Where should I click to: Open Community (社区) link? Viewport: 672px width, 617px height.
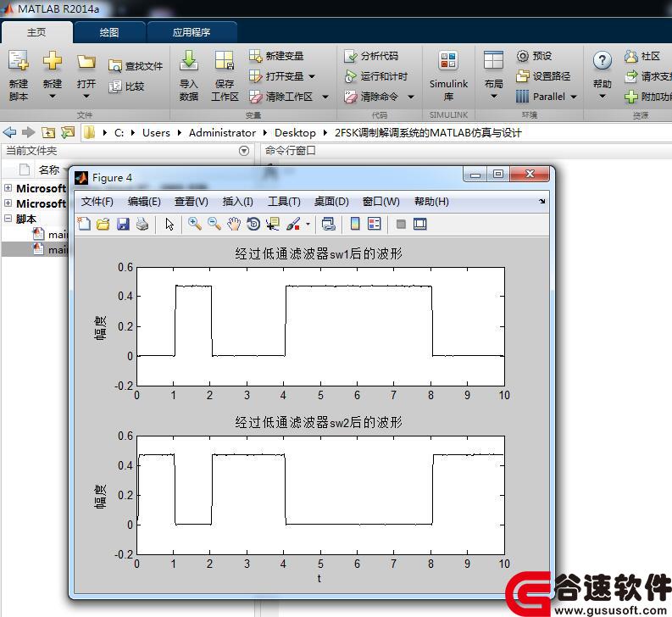pyautogui.click(x=642, y=56)
